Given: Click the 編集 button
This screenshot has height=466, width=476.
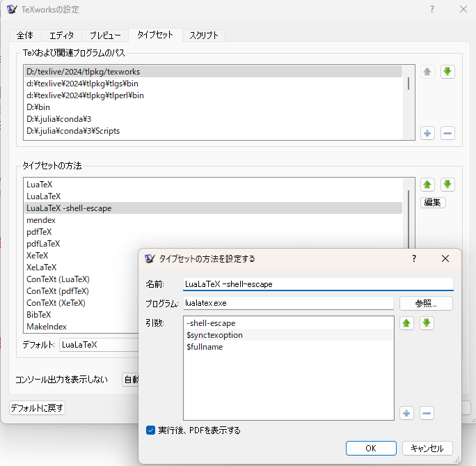Looking at the screenshot, I should 433,203.
